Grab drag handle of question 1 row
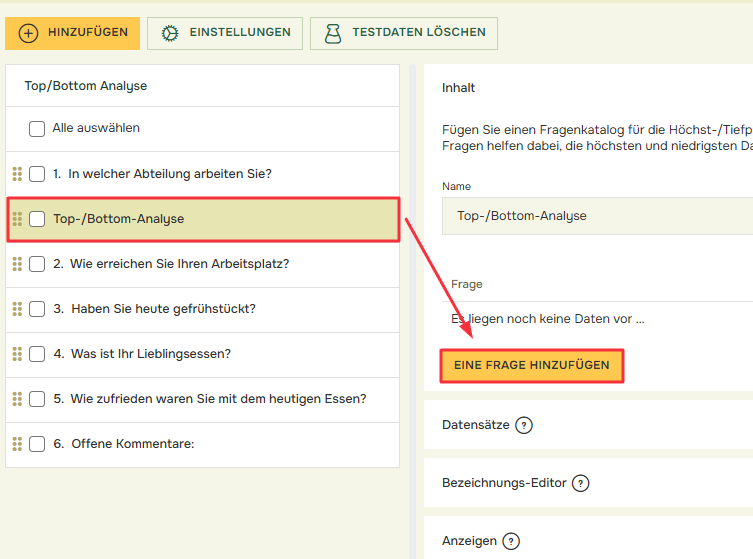This screenshot has width=753, height=559. click(17, 174)
